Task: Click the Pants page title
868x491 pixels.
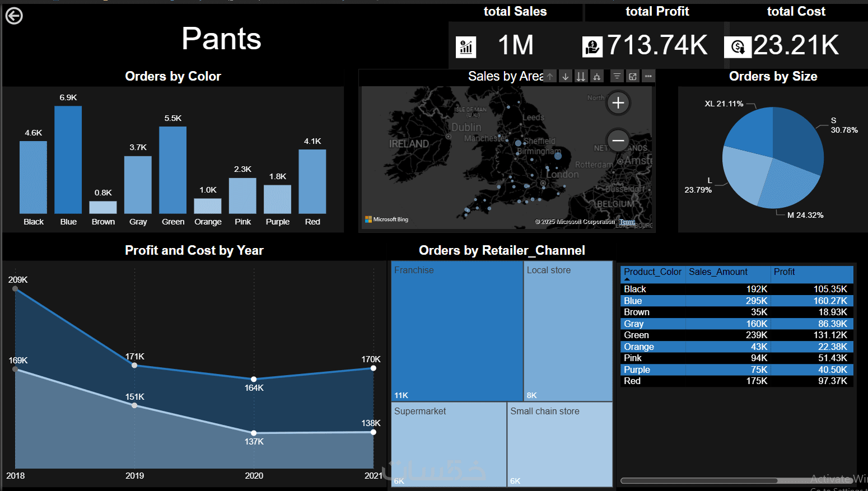Action: [221, 39]
